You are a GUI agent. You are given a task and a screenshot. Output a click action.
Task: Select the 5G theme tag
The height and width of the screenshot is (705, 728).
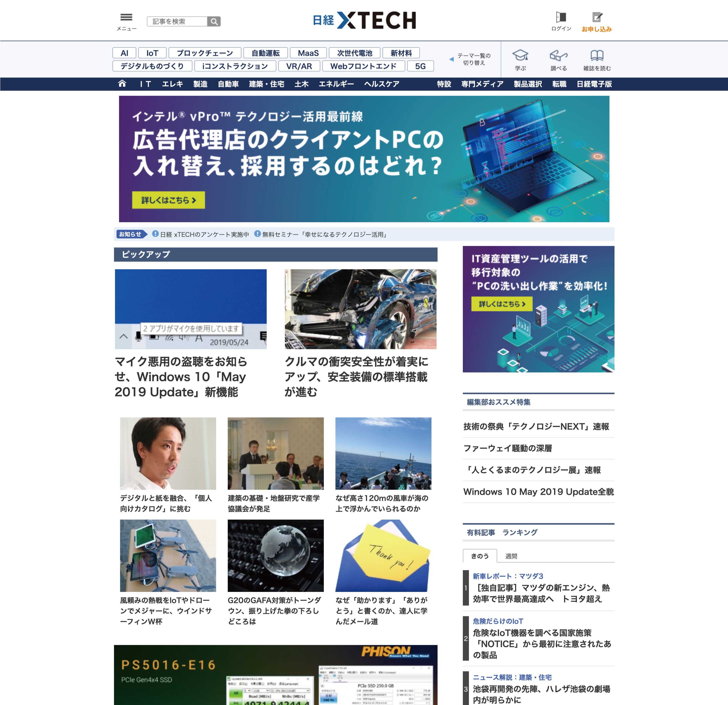point(420,66)
